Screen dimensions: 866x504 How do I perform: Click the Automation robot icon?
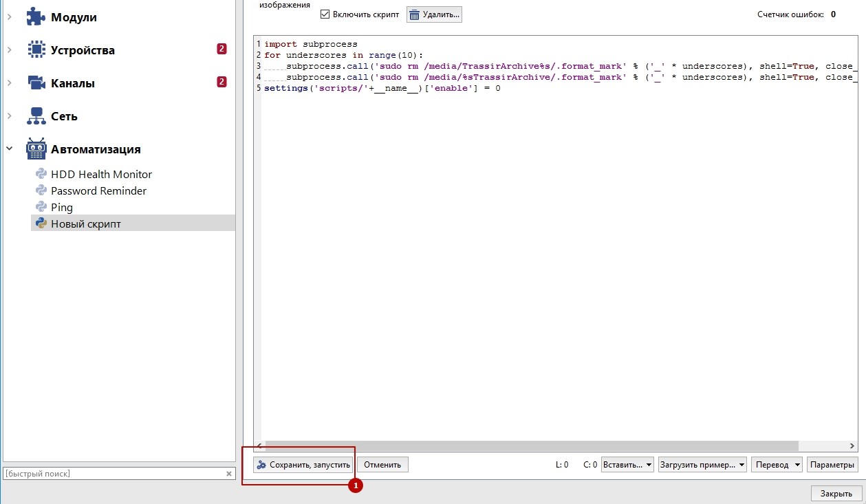tap(36, 149)
